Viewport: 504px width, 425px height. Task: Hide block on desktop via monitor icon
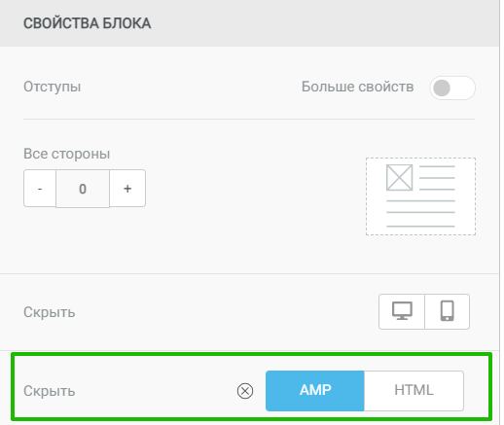coord(402,311)
